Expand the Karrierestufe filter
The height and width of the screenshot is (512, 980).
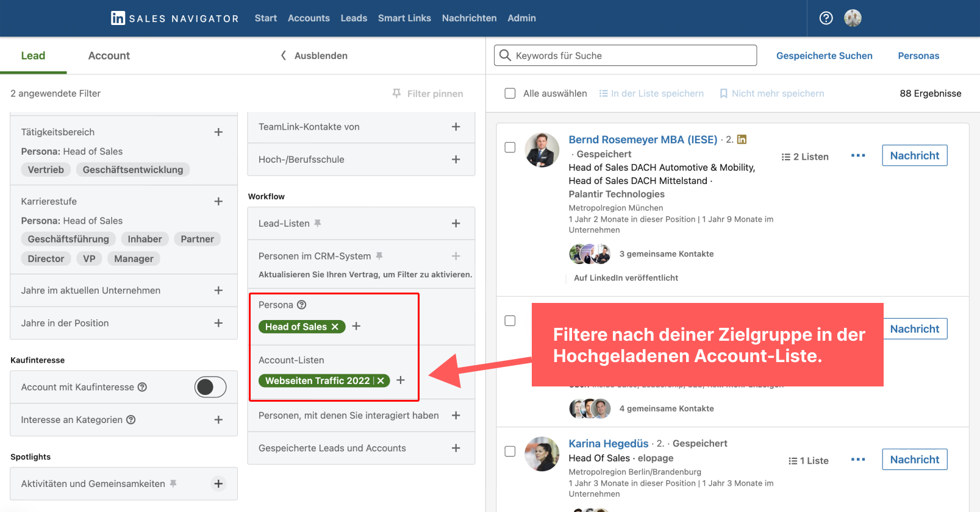click(218, 201)
